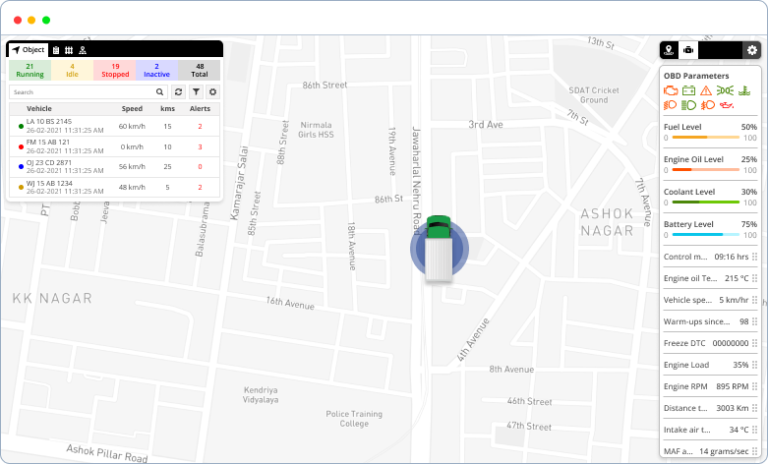The image size is (768, 464).
Task: Select vehicle LA 10 BS 2145
Action: [114, 126]
